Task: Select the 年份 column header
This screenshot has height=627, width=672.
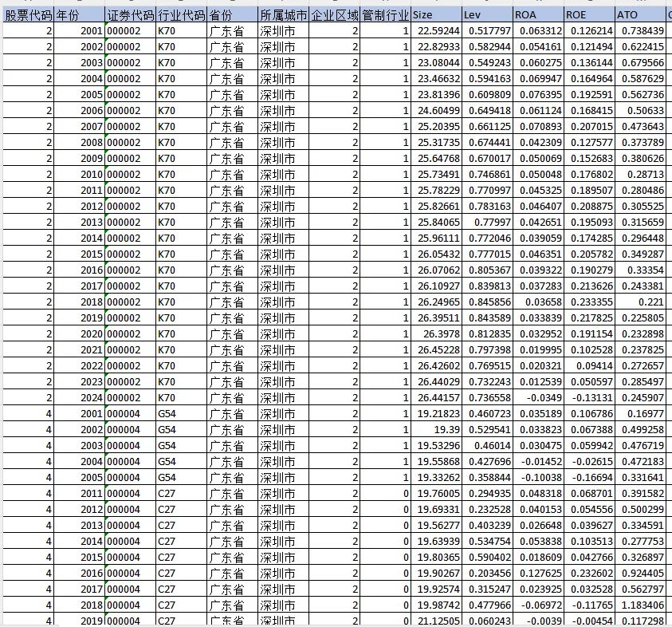Action: (x=79, y=15)
